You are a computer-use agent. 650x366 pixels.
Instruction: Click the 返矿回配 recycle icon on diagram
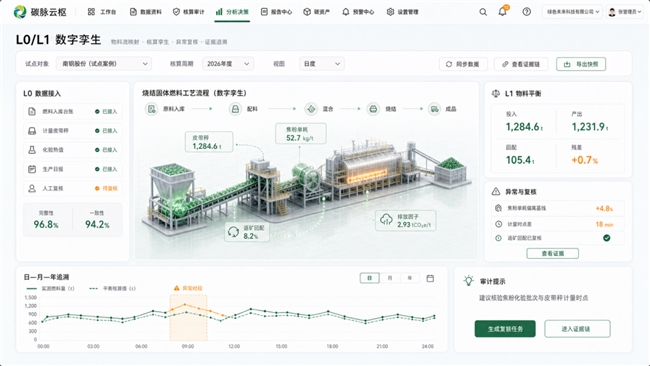[x=233, y=232]
